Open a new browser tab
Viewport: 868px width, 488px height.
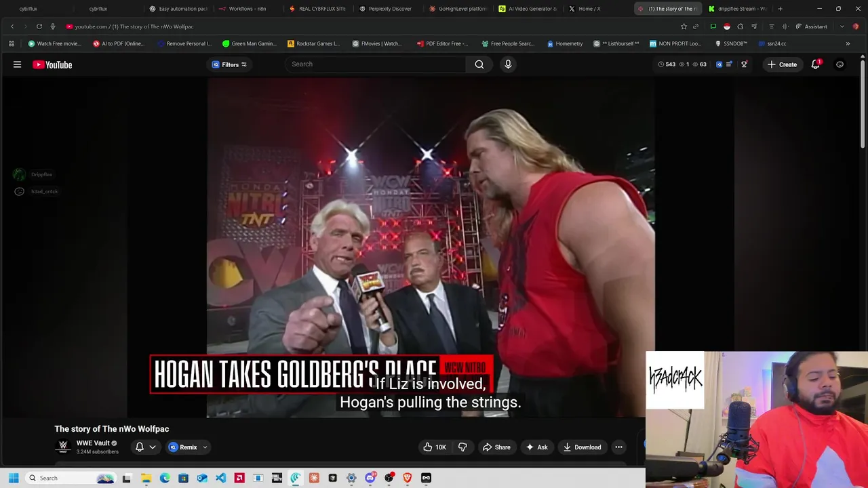click(780, 9)
